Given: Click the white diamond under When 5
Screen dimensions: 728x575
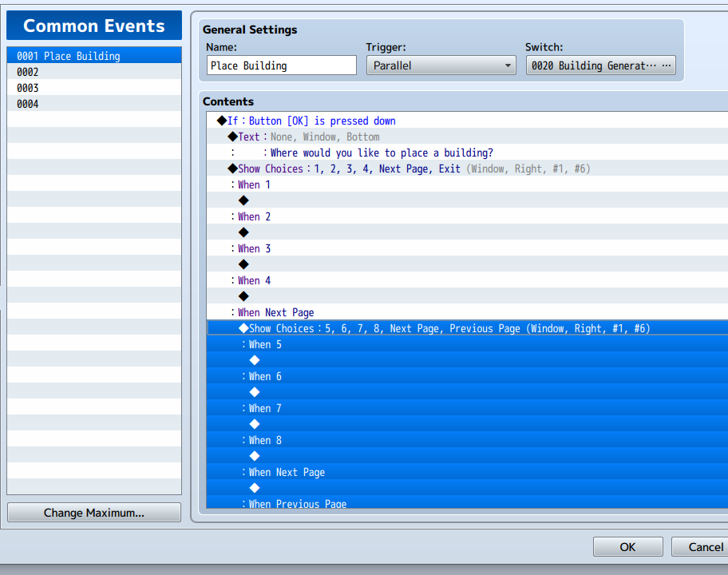Looking at the screenshot, I should point(255,360).
